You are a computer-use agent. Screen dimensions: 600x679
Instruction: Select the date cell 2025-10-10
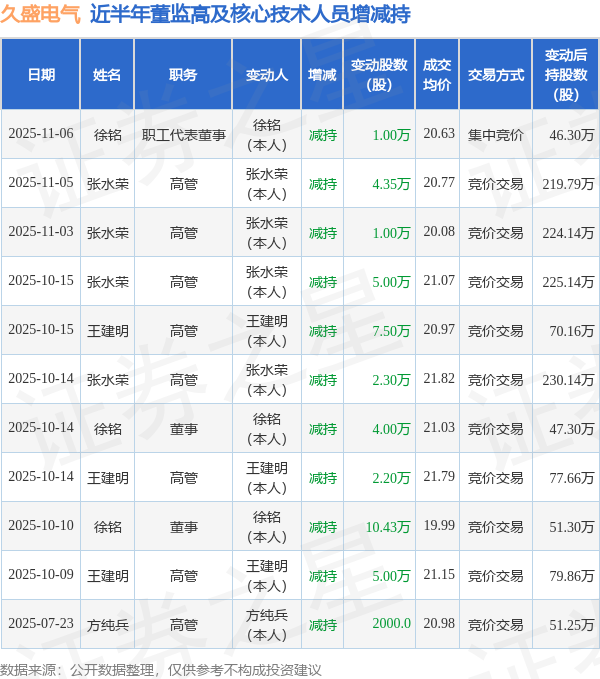point(41,525)
